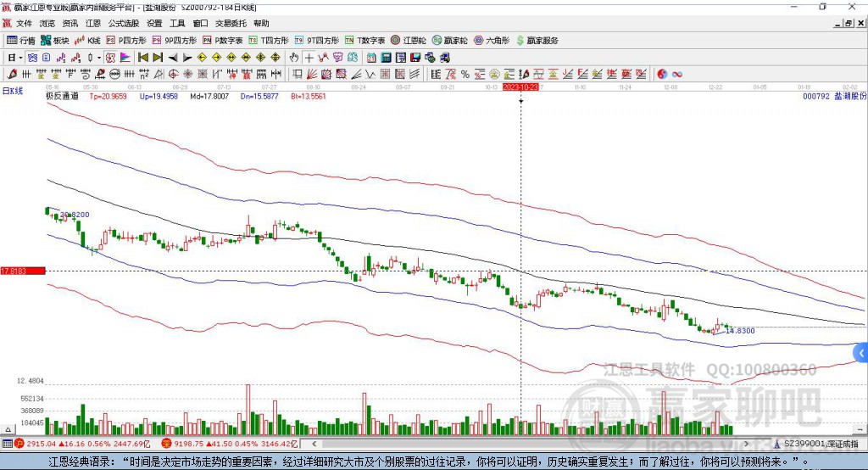Click the Tp=20.9659 indicator value

point(108,96)
